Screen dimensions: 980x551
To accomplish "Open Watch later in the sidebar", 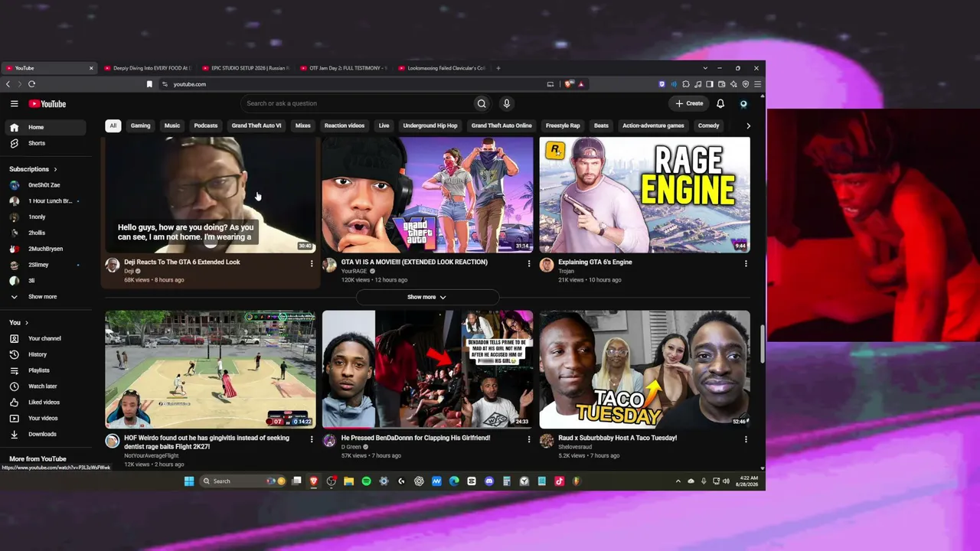I will point(47,386).
